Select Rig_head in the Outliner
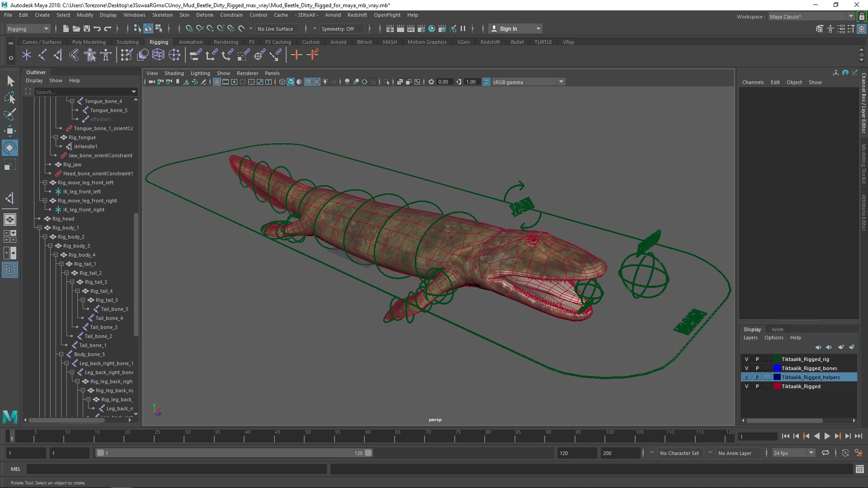 (63, 219)
